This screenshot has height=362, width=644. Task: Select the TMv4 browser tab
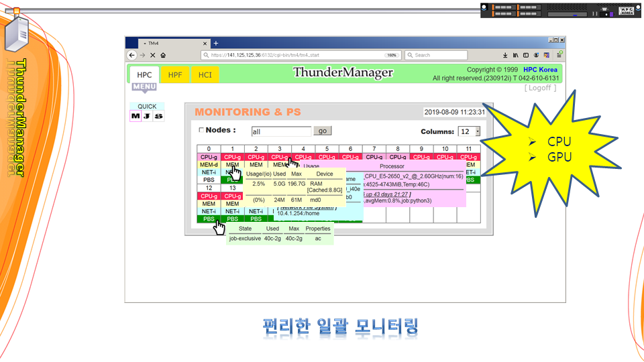pos(174,44)
